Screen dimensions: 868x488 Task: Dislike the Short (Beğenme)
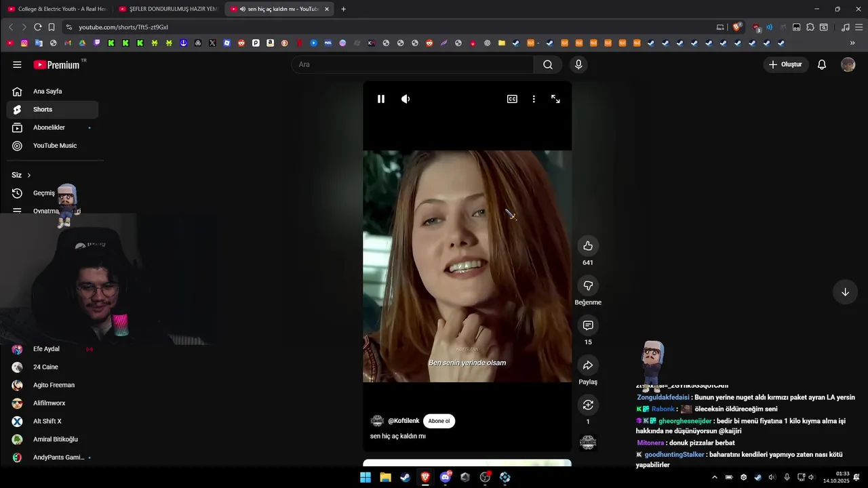(x=588, y=286)
